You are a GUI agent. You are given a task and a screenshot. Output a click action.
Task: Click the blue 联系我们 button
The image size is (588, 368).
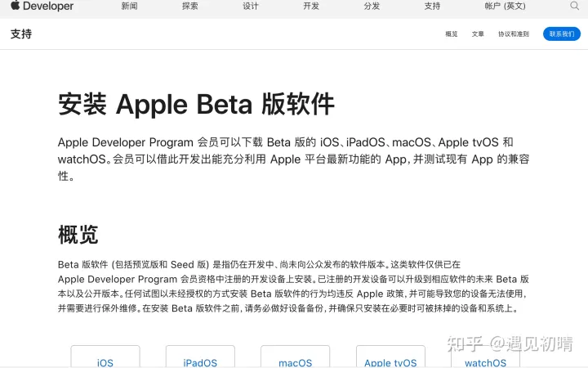coord(562,34)
